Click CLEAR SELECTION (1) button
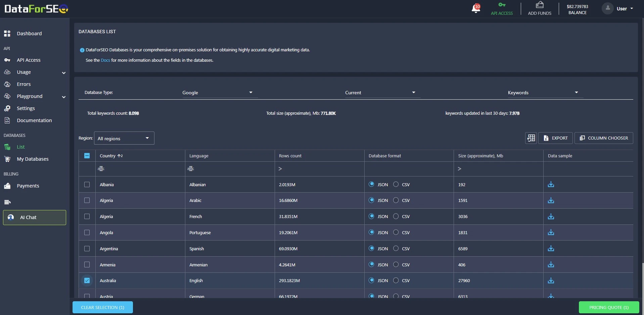The width and height of the screenshot is (644, 315). click(x=103, y=307)
